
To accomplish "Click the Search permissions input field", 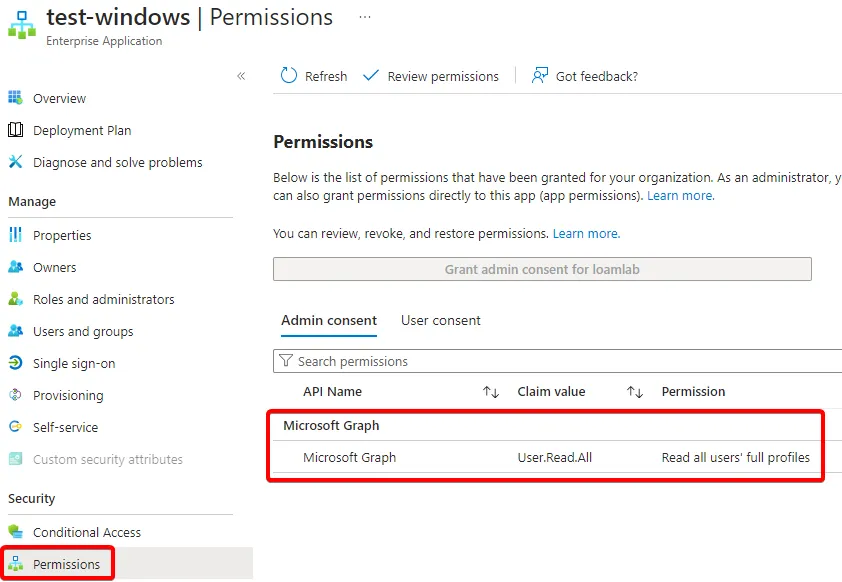I will [x=560, y=361].
